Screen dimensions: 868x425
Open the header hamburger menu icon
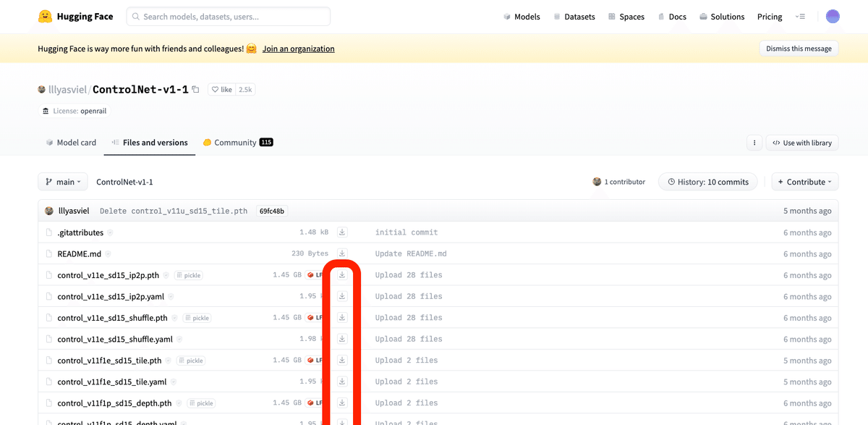coord(800,17)
